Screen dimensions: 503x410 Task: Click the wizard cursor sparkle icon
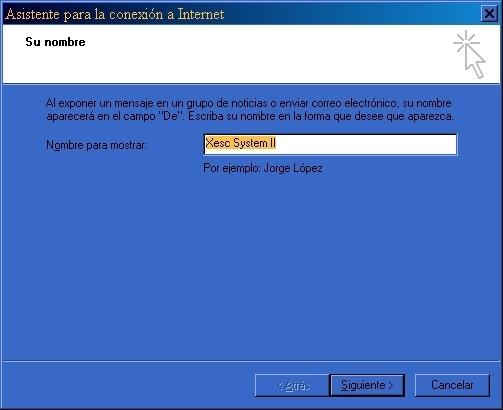[x=469, y=54]
